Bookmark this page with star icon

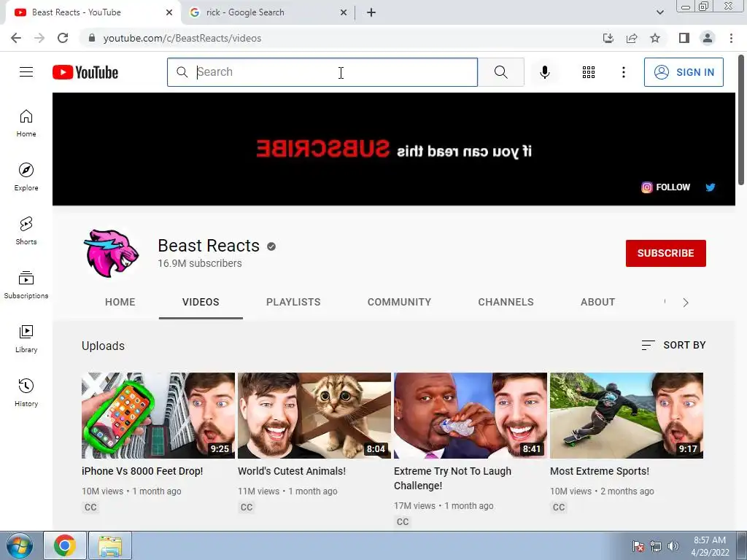click(x=655, y=38)
